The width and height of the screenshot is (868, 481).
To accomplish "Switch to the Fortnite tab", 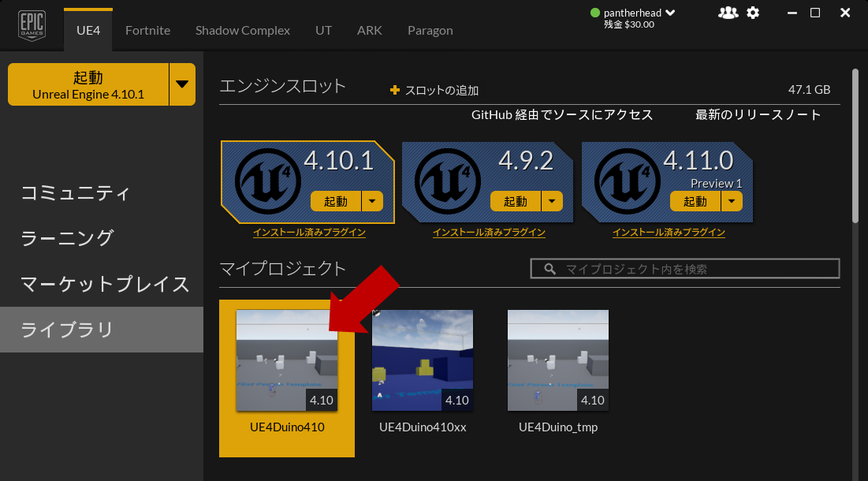I will [147, 31].
